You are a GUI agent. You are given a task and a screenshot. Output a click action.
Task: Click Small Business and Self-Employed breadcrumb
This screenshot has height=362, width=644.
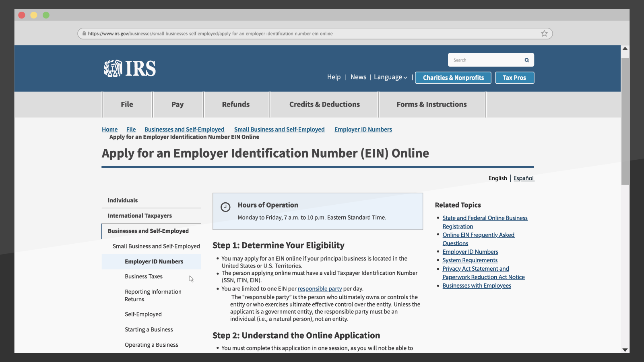point(279,130)
